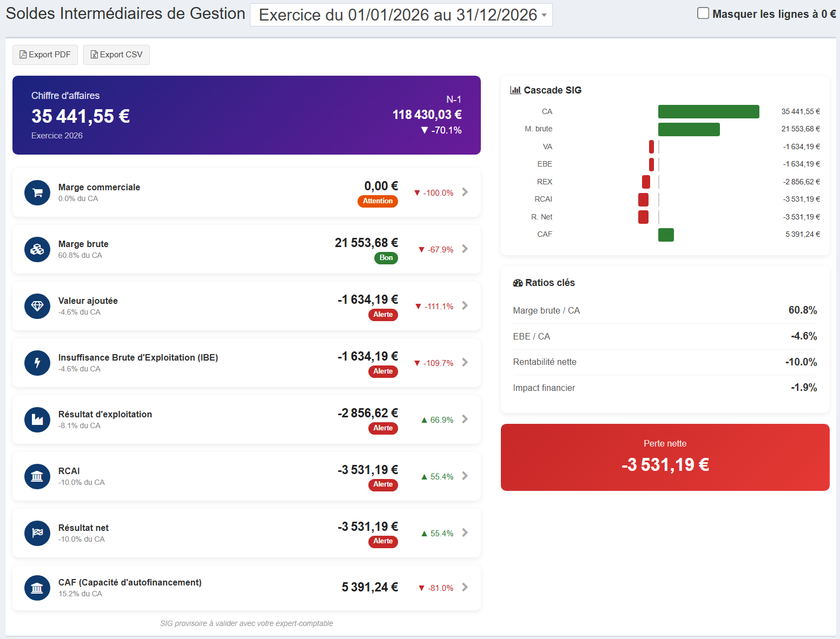Click the Marge commerciale cart icon

coord(37,192)
